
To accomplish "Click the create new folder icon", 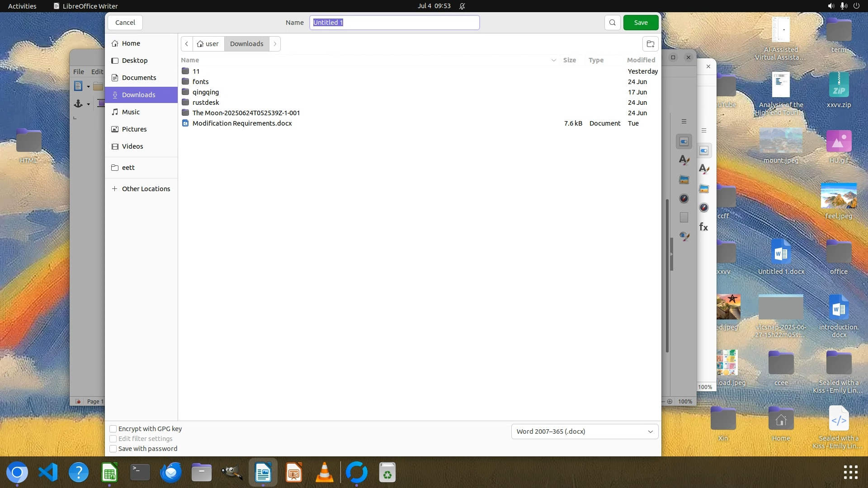I will point(650,44).
